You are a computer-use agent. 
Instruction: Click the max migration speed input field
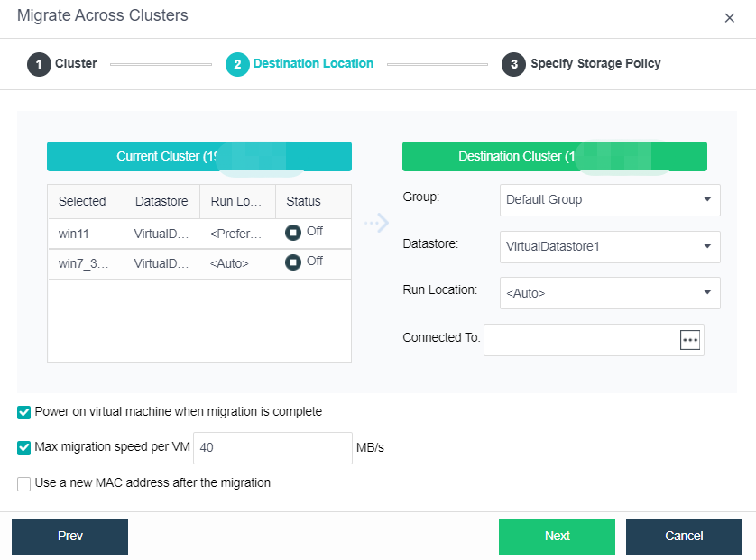[272, 447]
